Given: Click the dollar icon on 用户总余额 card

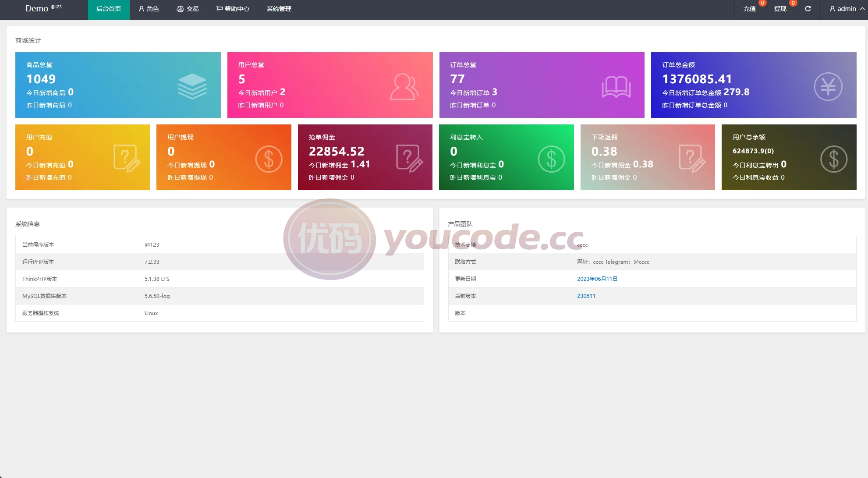Looking at the screenshot, I should pos(834,159).
